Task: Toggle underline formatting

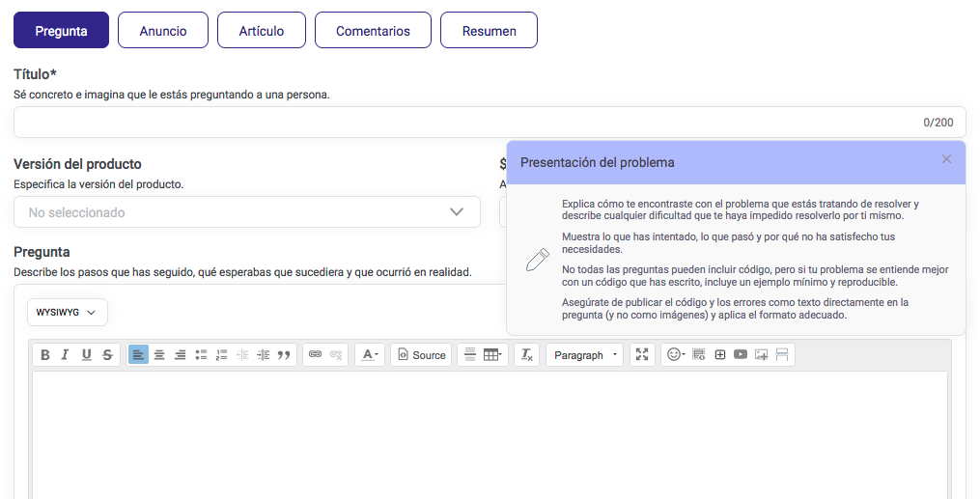Action: point(86,355)
